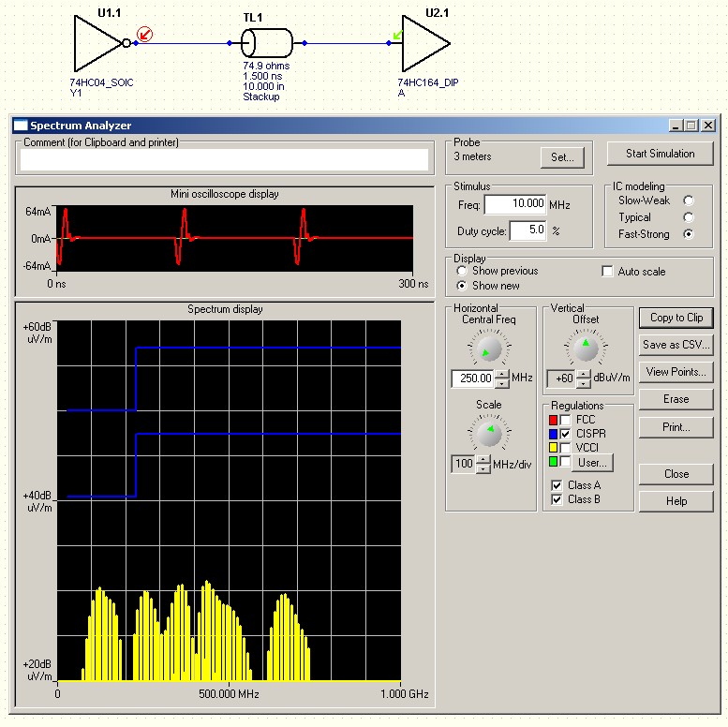This screenshot has height=727, width=728.
Task: Click the green User color swatch
Action: (553, 462)
